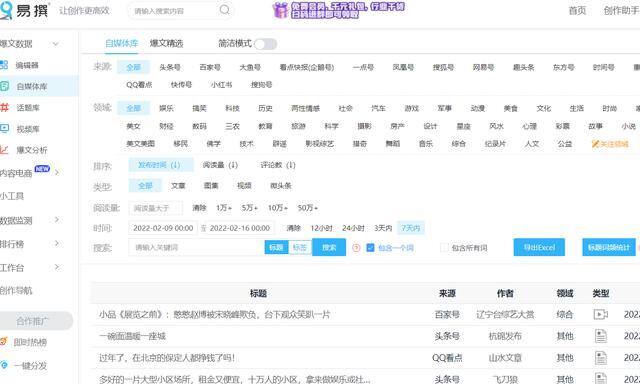Select 视频 type filter

[244, 186]
